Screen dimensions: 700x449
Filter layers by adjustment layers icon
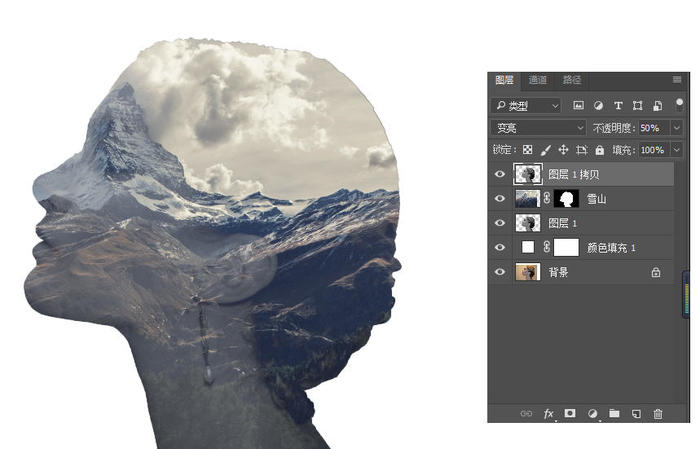tap(598, 106)
